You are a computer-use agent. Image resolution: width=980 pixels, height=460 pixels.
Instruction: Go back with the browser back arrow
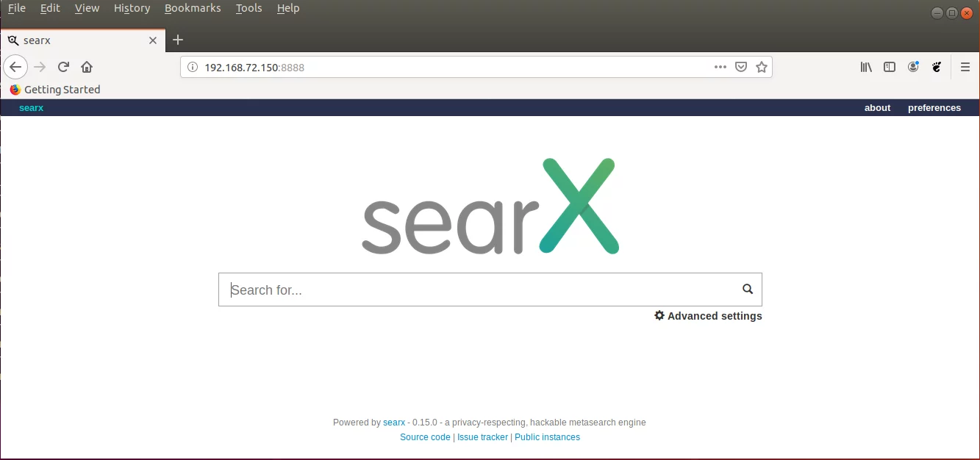pos(15,67)
